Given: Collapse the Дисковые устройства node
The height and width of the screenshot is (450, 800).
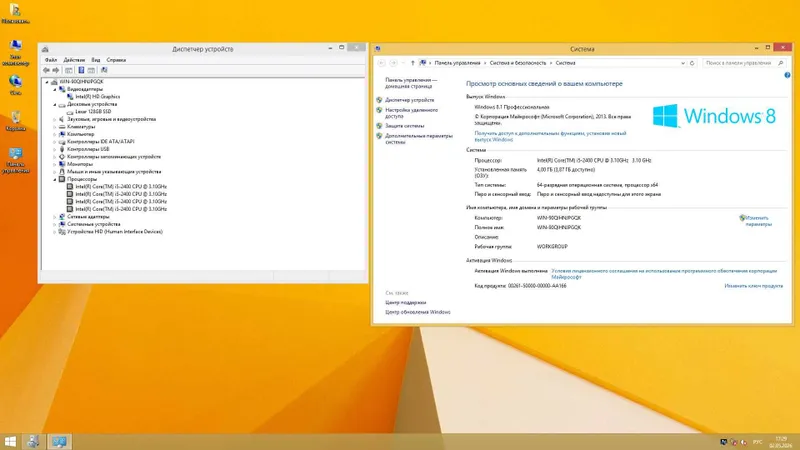Looking at the screenshot, I should [x=55, y=104].
